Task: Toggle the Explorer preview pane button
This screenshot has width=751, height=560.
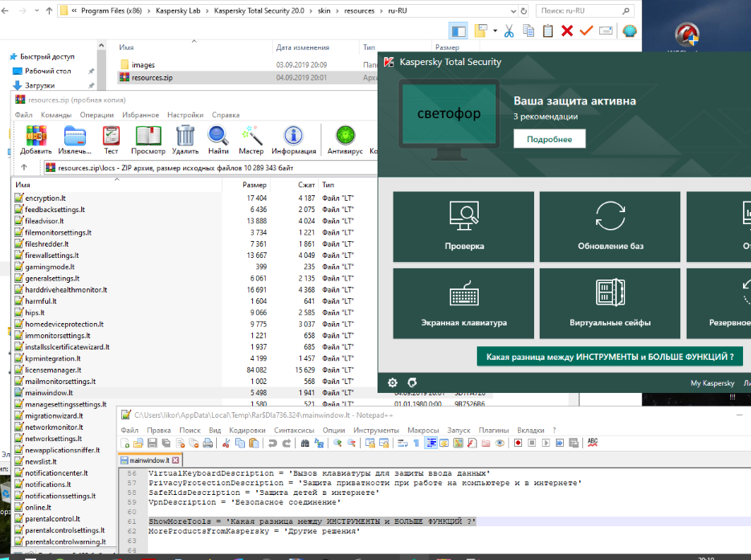Action: 459,31
